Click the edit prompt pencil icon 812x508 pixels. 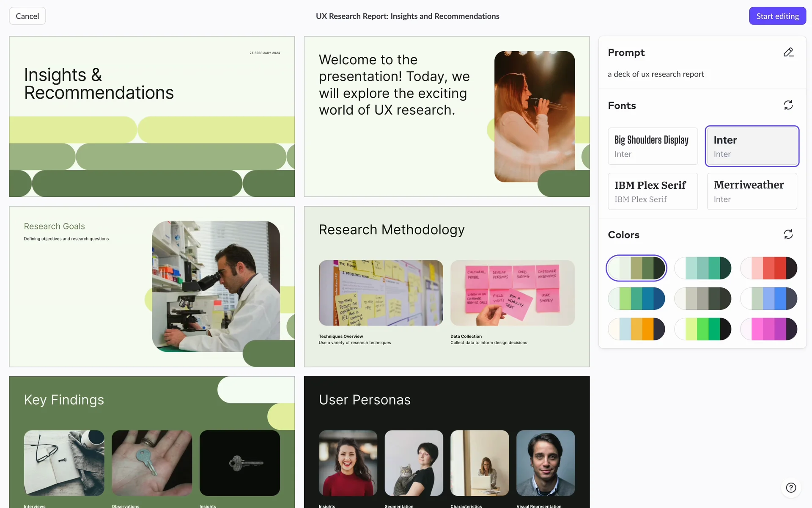coord(788,52)
